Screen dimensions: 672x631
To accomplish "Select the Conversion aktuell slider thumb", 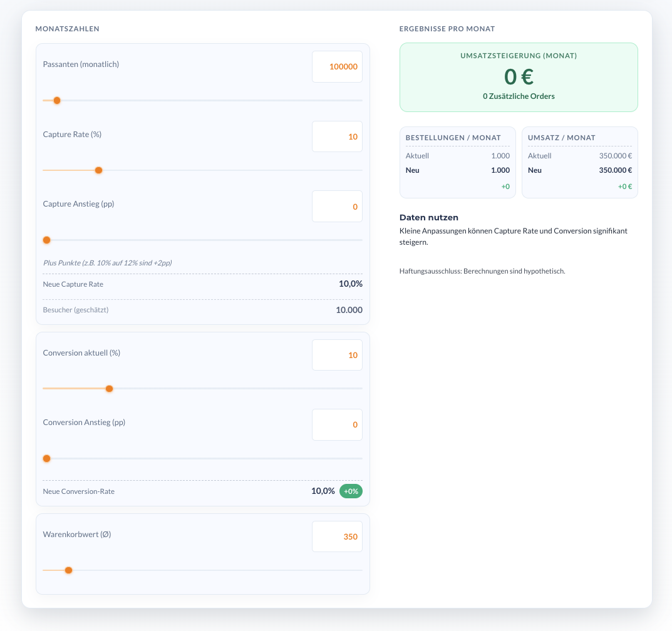I will (109, 389).
